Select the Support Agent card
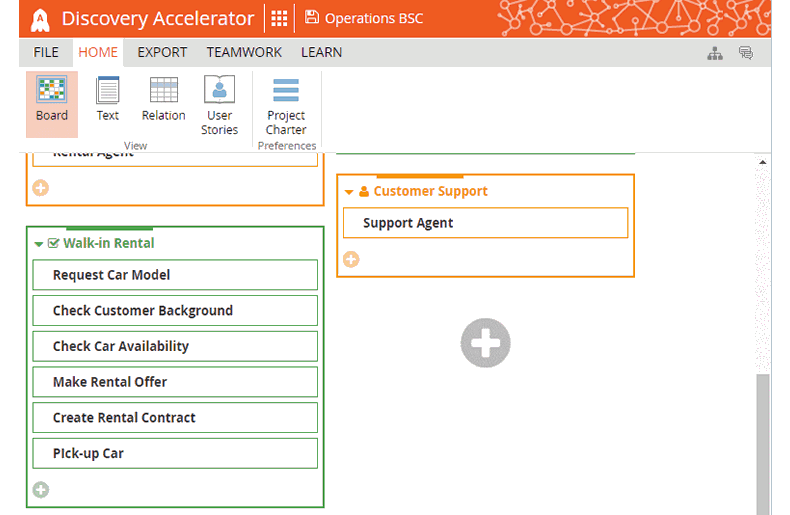The image size is (790, 515). tap(485, 223)
